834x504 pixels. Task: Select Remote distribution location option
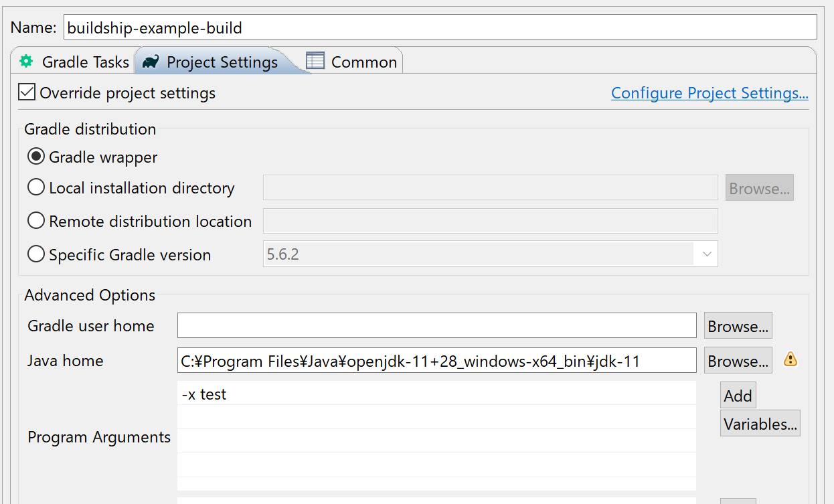pyautogui.click(x=35, y=221)
